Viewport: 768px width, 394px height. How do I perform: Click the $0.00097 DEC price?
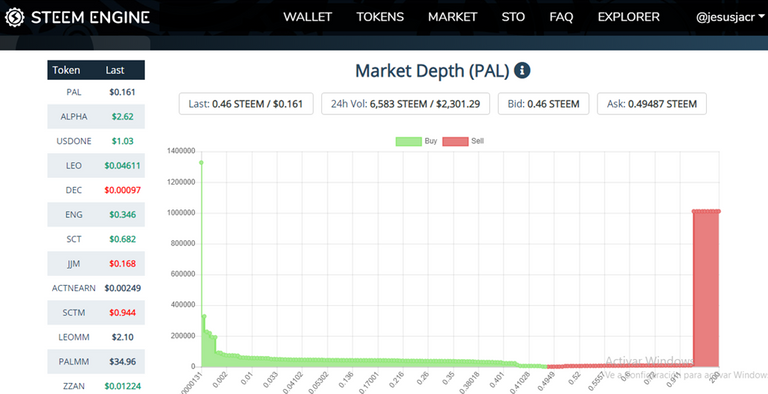coord(122,190)
